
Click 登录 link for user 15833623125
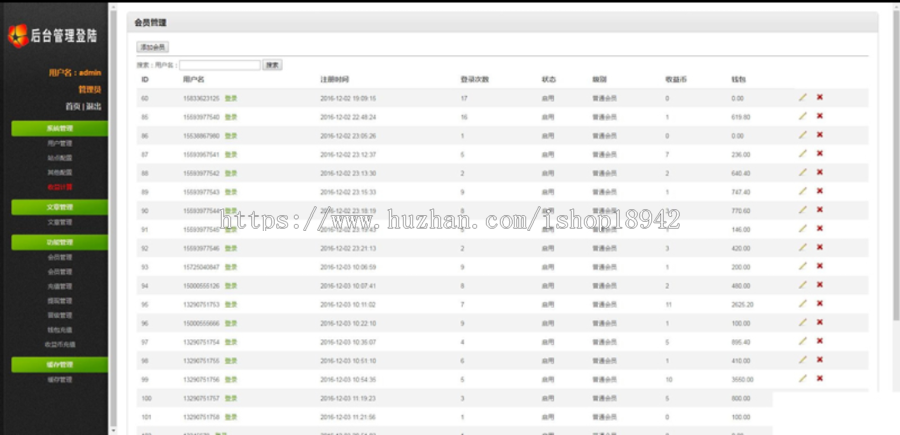[x=231, y=98]
